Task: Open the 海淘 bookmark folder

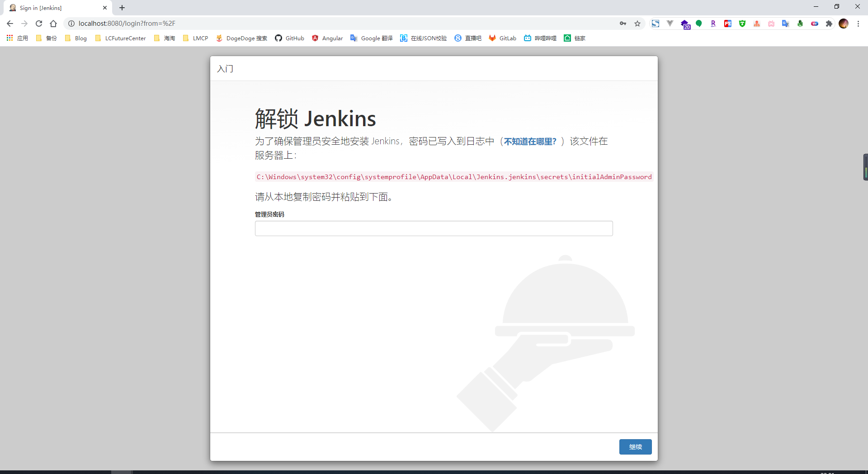Action: (165, 38)
